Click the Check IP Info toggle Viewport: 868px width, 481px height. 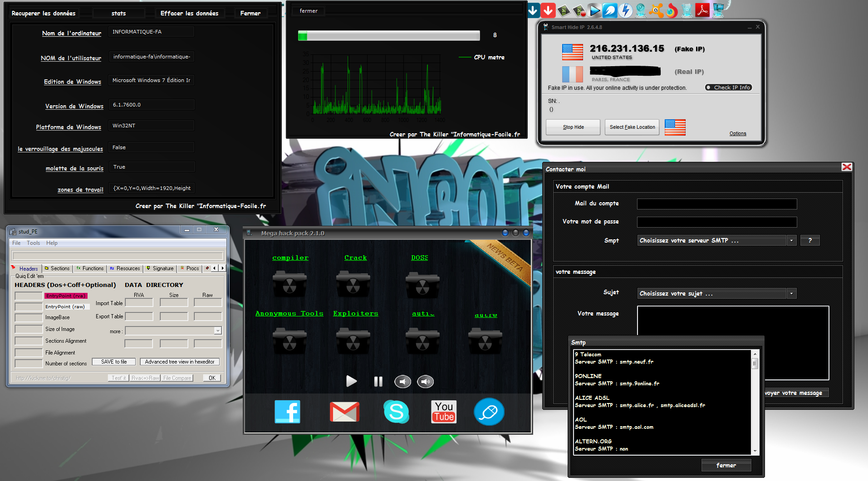point(728,87)
